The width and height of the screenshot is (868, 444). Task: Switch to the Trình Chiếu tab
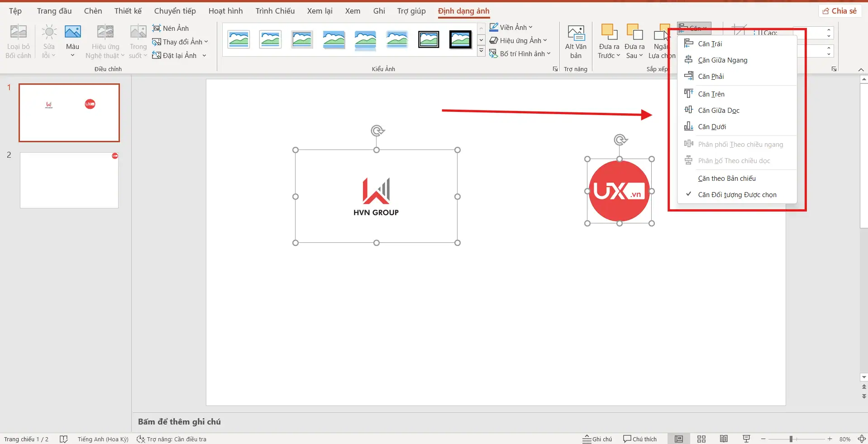[x=275, y=11]
